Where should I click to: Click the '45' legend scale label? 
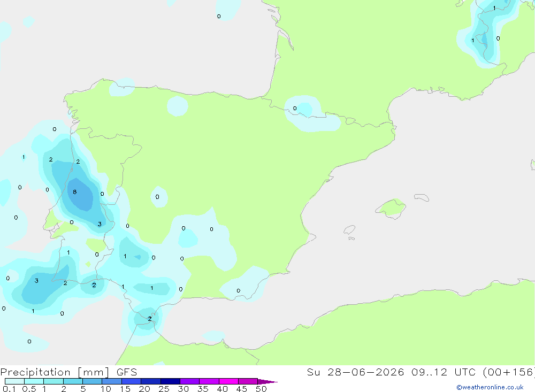(x=242, y=389)
